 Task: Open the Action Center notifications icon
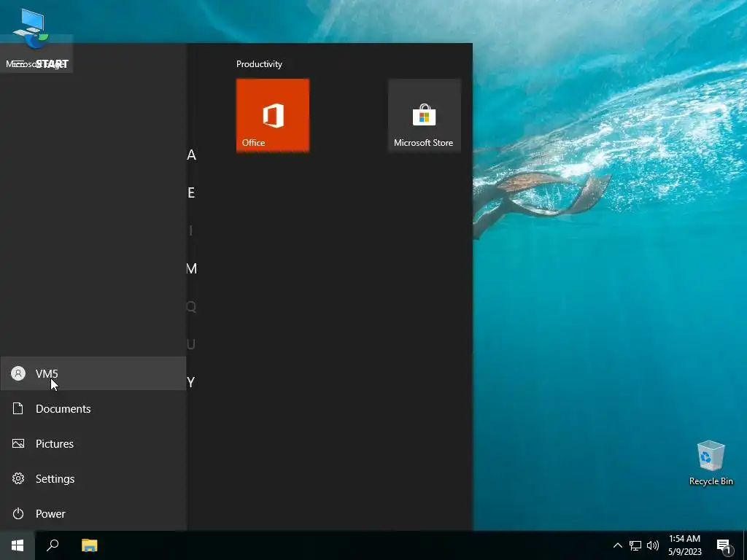(724, 545)
